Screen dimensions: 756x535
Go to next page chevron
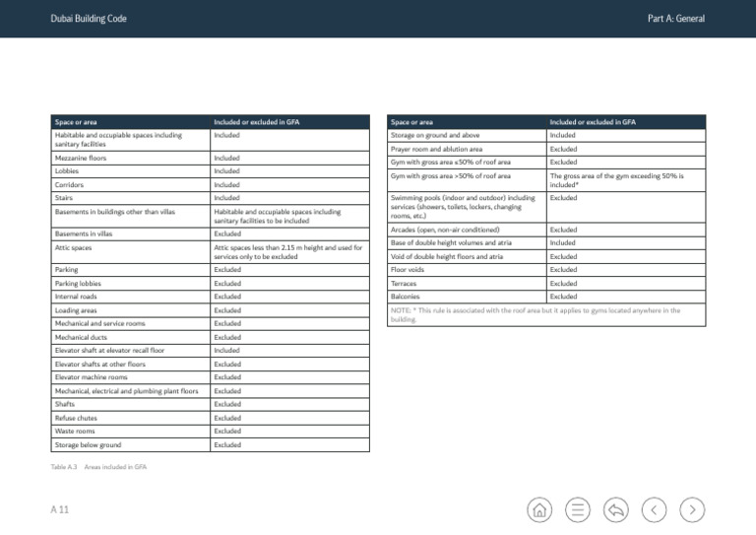tap(692, 510)
